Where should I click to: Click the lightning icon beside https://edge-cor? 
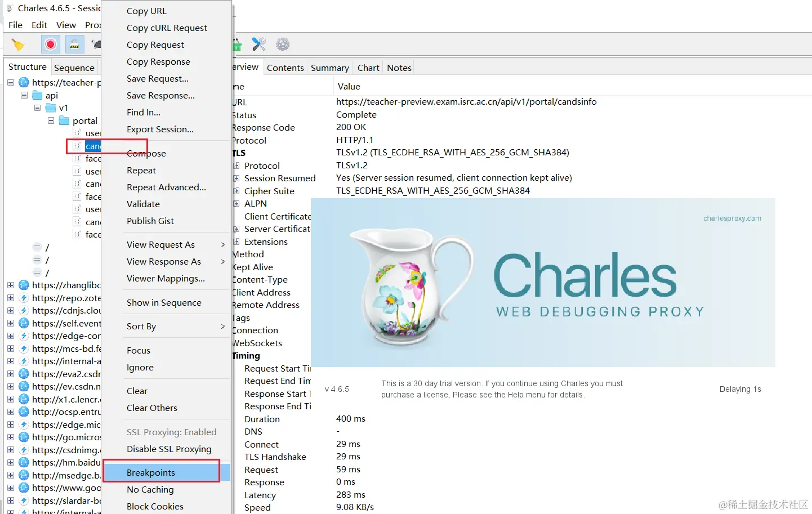(x=24, y=336)
